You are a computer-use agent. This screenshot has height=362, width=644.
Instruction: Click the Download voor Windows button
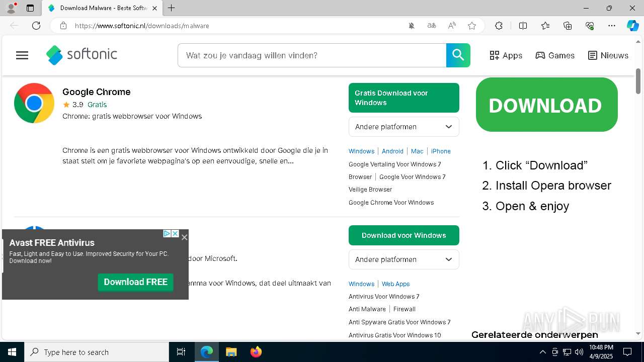pos(404,235)
